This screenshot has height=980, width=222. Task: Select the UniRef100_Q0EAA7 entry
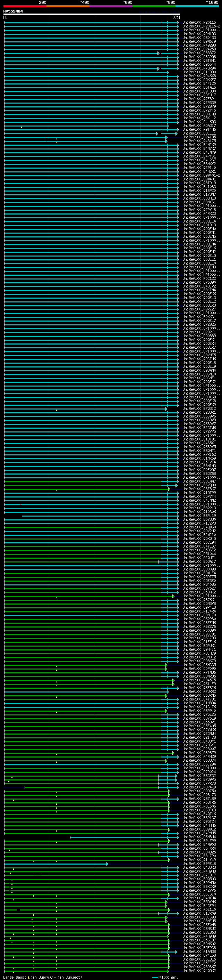(199, 481)
